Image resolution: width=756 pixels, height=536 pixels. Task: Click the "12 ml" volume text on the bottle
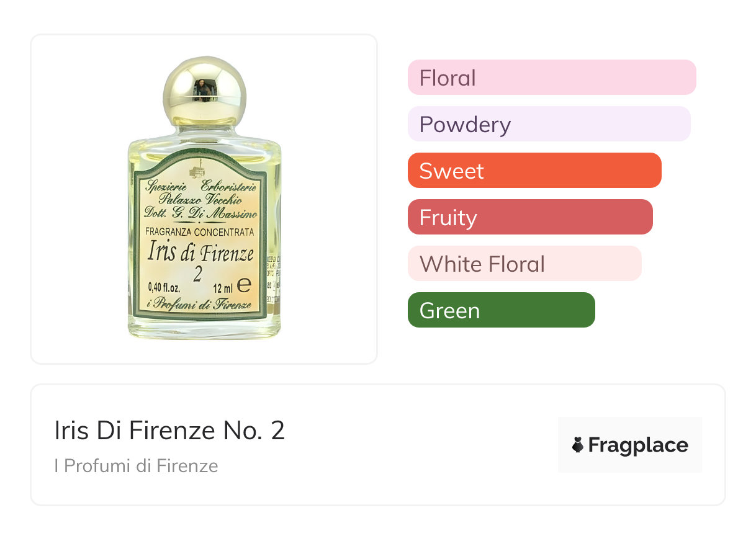222,287
